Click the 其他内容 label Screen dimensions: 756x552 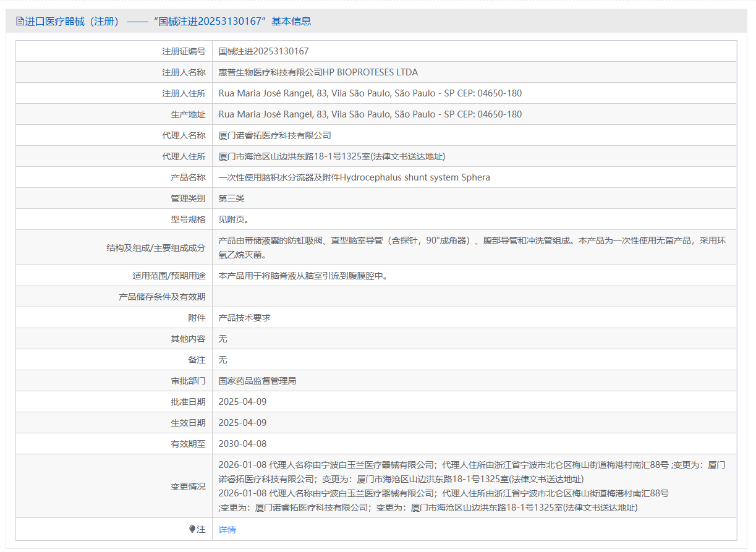click(189, 339)
